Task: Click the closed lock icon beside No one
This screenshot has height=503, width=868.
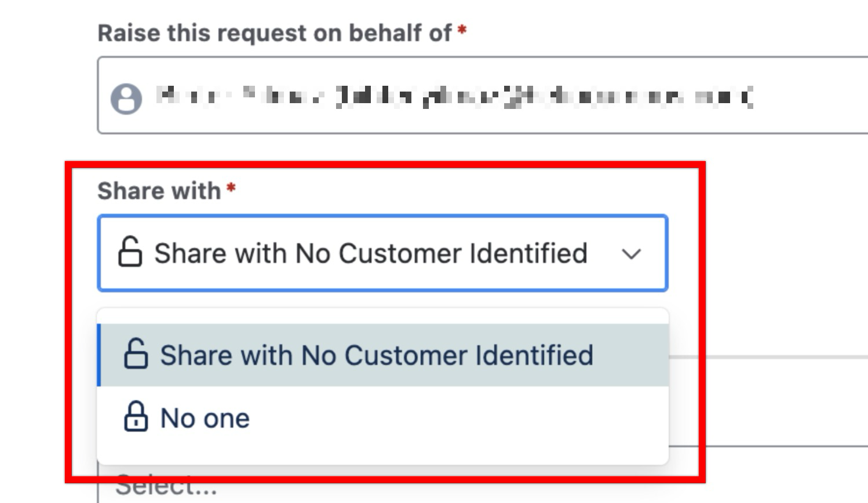Action: pos(136,417)
